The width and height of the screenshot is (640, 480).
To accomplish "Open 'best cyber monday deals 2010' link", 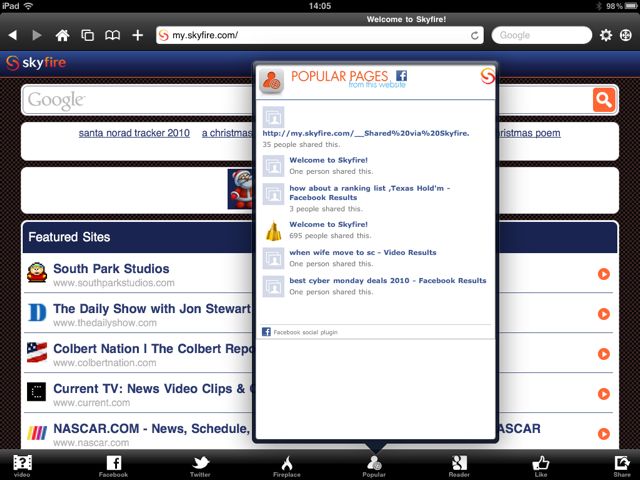I will click(388, 280).
